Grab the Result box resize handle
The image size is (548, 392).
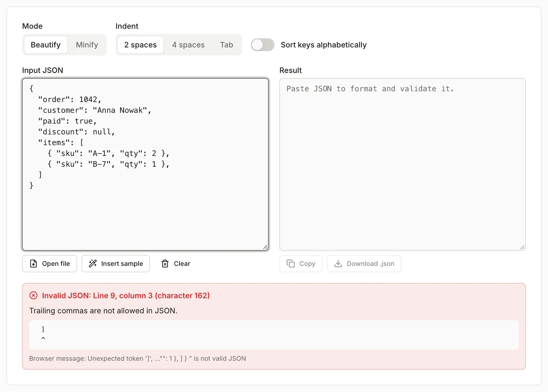pos(522,247)
